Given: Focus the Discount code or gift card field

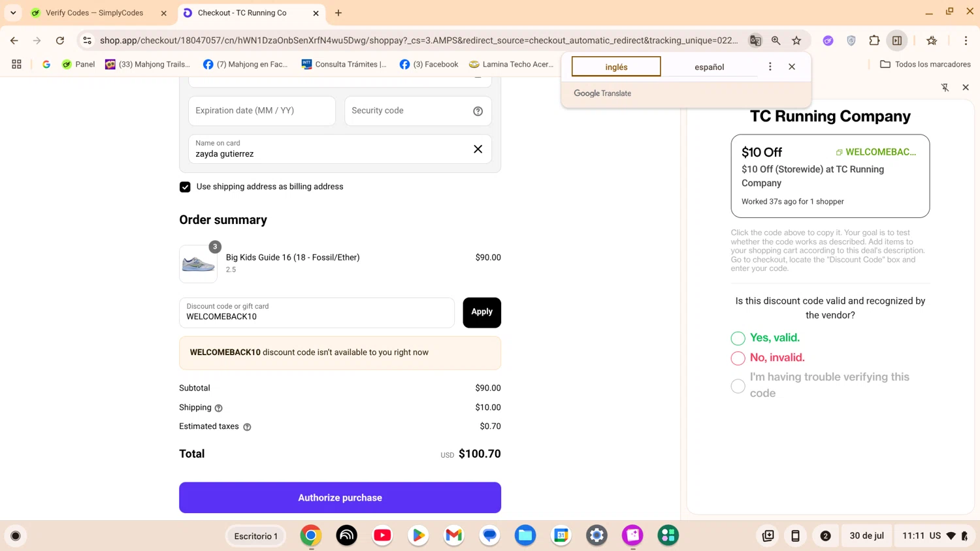Looking at the screenshot, I should pos(317,313).
